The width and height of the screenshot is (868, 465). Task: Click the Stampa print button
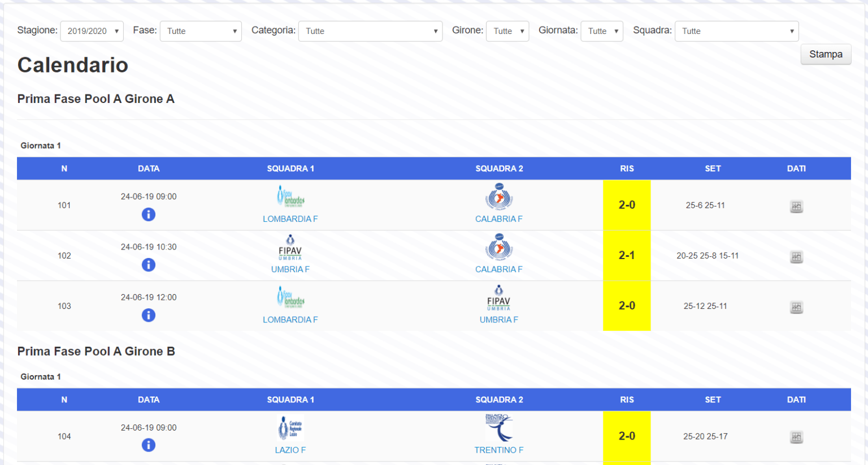click(x=826, y=54)
